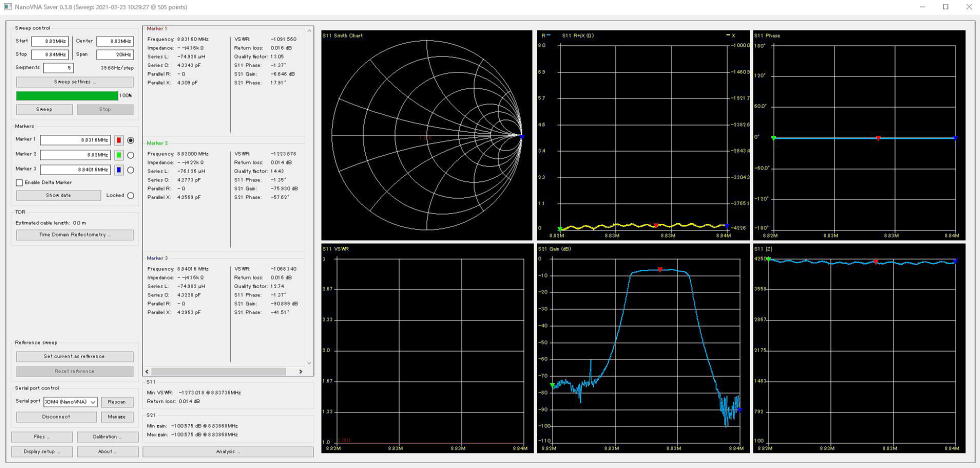Click the Disconnect button
980x468 pixels.
coord(56,416)
